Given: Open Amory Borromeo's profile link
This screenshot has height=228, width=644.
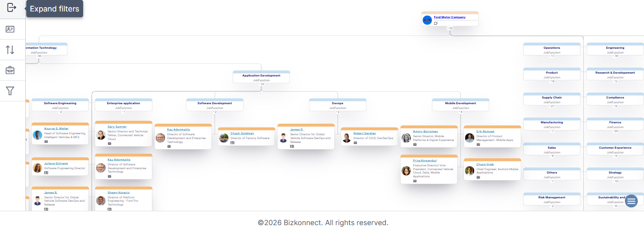Looking at the screenshot, I should [x=425, y=131].
